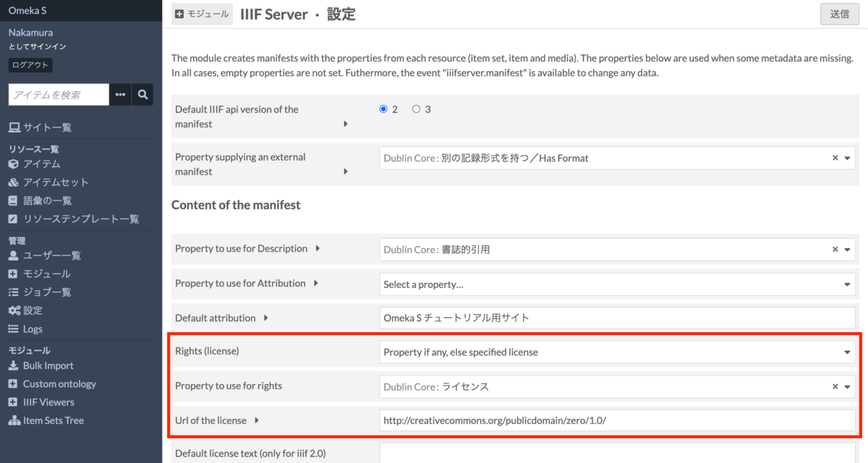This screenshot has height=463, width=868.
Task: Click the pencil icon beside リソーステンプレート一覧
Action: point(13,218)
